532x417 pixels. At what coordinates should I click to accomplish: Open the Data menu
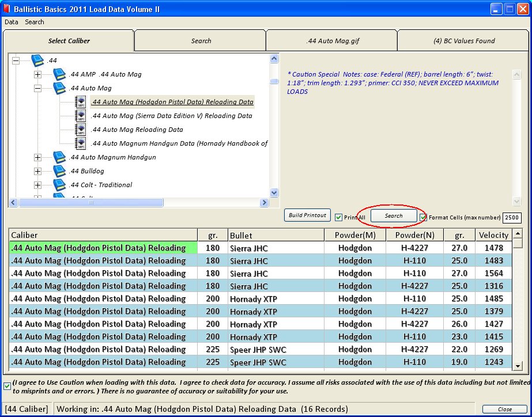tap(12, 22)
